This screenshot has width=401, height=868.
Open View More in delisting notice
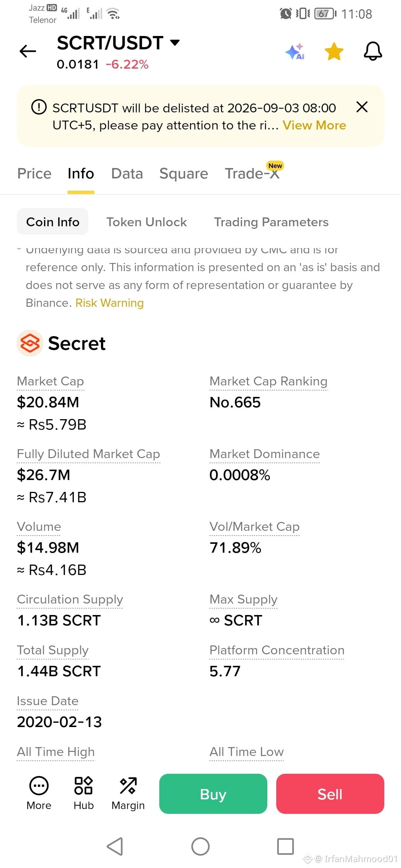click(314, 125)
